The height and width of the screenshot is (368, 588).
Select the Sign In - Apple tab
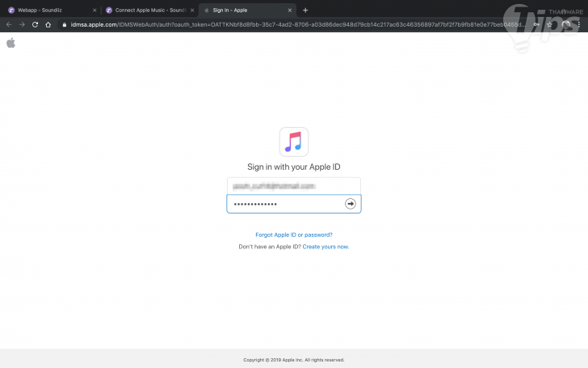pyautogui.click(x=247, y=11)
